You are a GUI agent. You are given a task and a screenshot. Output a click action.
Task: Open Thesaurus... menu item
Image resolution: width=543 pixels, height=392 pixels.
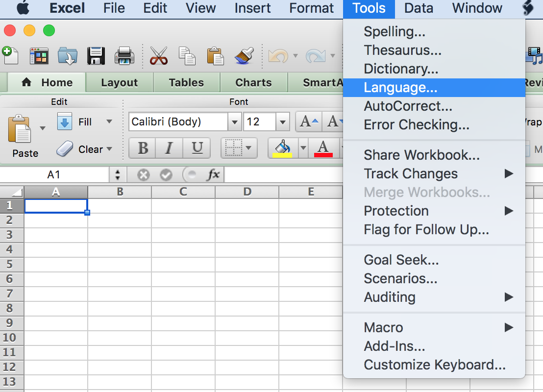pyautogui.click(x=434, y=50)
